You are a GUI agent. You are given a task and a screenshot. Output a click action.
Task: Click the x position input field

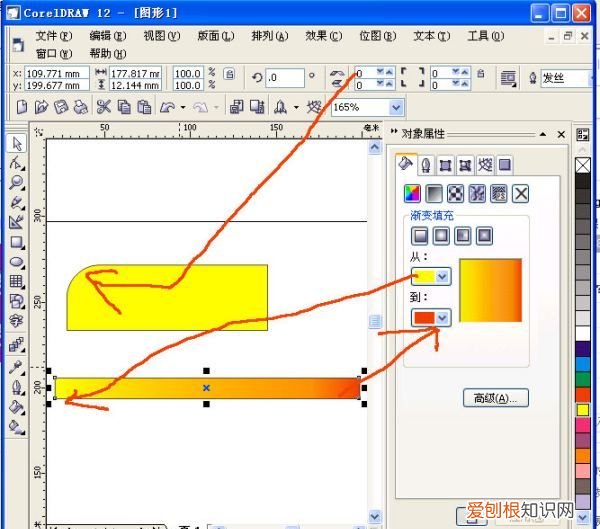pos(57,73)
